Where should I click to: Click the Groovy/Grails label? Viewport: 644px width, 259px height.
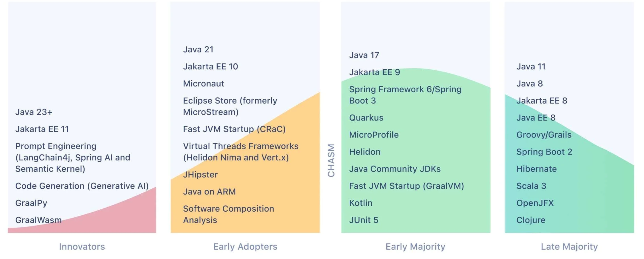544,135
